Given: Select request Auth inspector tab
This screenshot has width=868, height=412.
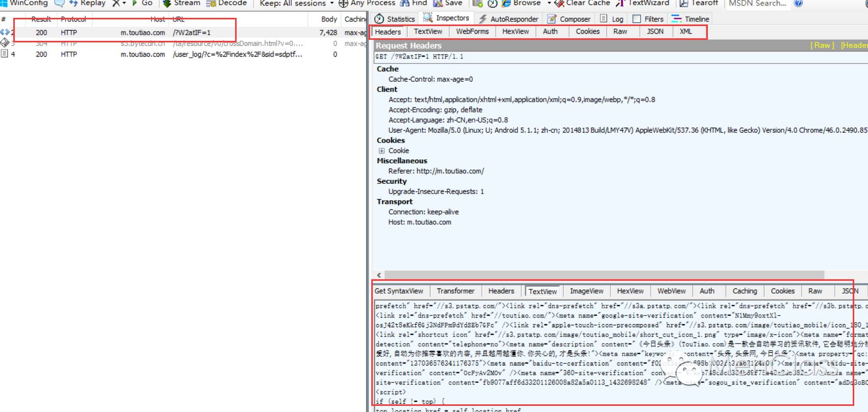Looking at the screenshot, I should click(x=550, y=32).
